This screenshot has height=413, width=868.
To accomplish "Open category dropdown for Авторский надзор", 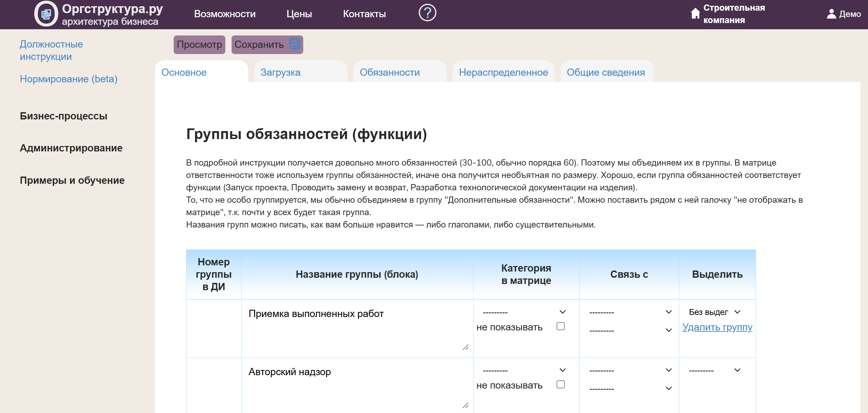I will [x=524, y=370].
